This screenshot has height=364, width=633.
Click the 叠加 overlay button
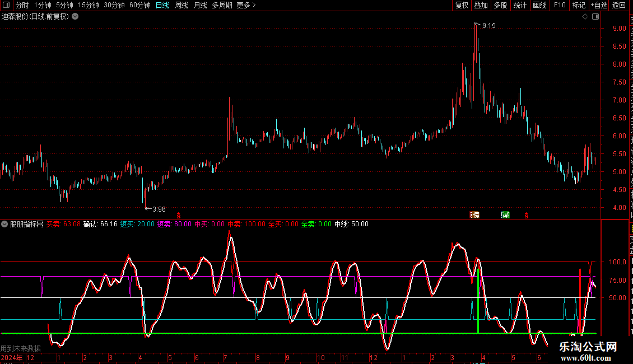pyautogui.click(x=481, y=5)
